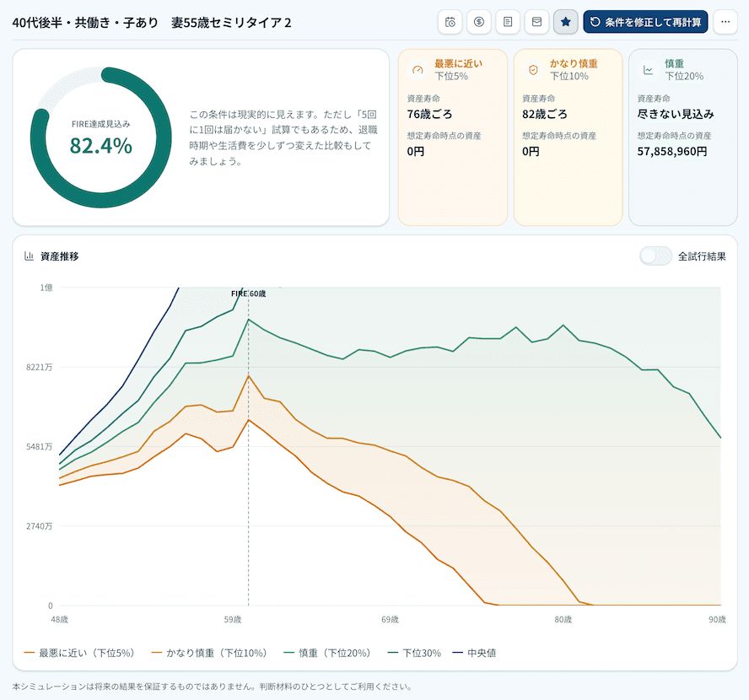Toggle legend item 慎重（下位20%）
This screenshot has height=700, width=749.
(x=326, y=653)
